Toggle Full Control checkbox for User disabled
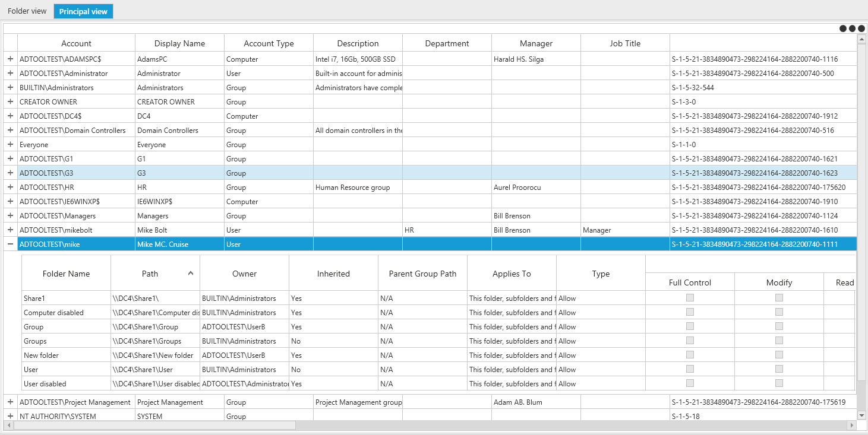868x435 pixels. tap(690, 383)
